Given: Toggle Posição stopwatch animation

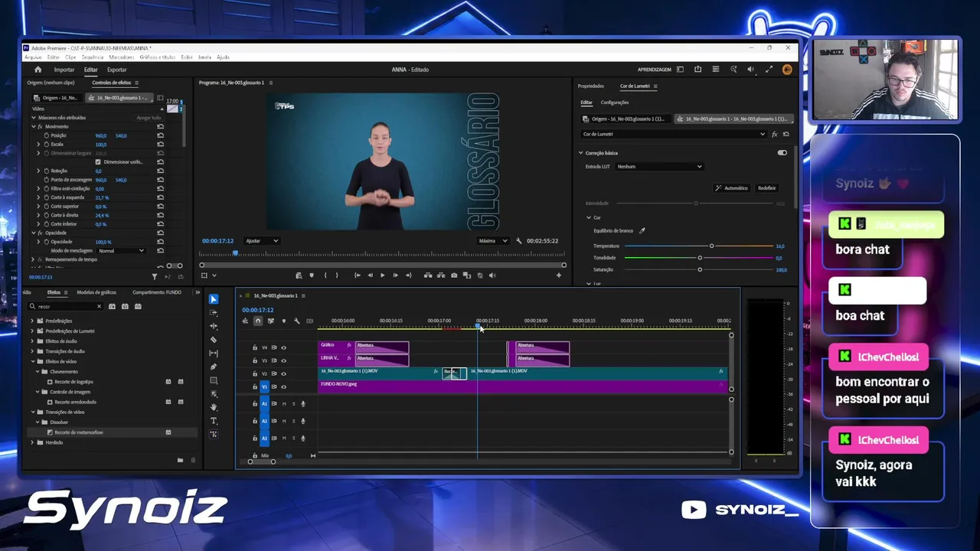Looking at the screenshot, I should click(x=46, y=135).
